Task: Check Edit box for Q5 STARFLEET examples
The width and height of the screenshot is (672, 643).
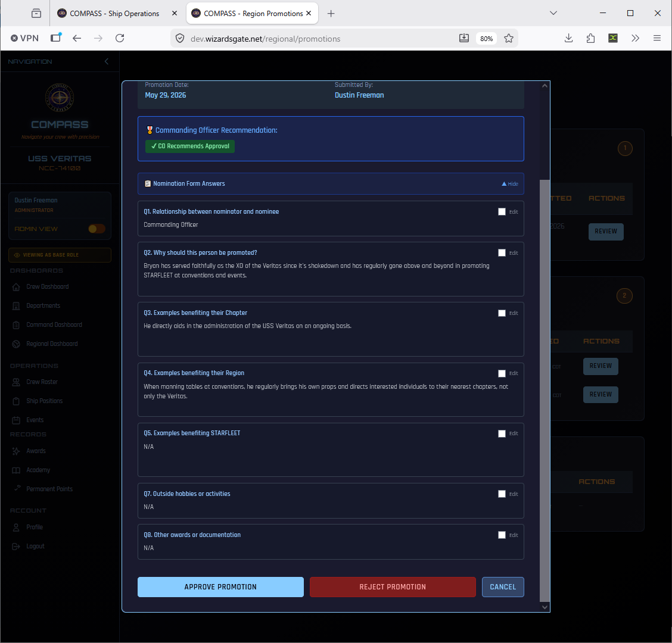Action: [x=502, y=433]
